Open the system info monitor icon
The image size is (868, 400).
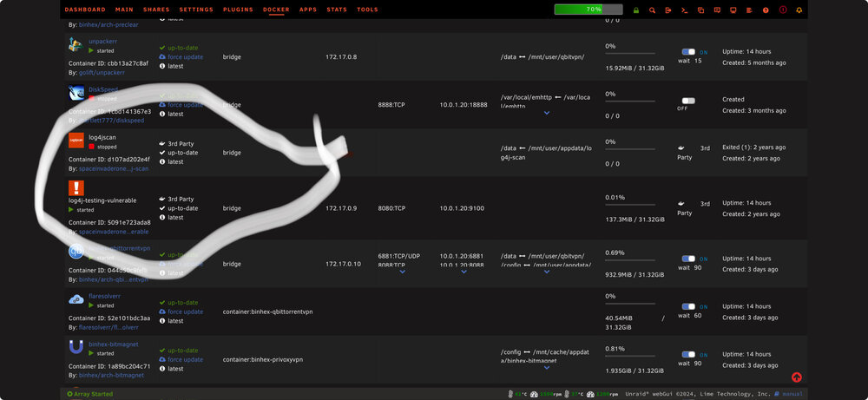click(733, 10)
